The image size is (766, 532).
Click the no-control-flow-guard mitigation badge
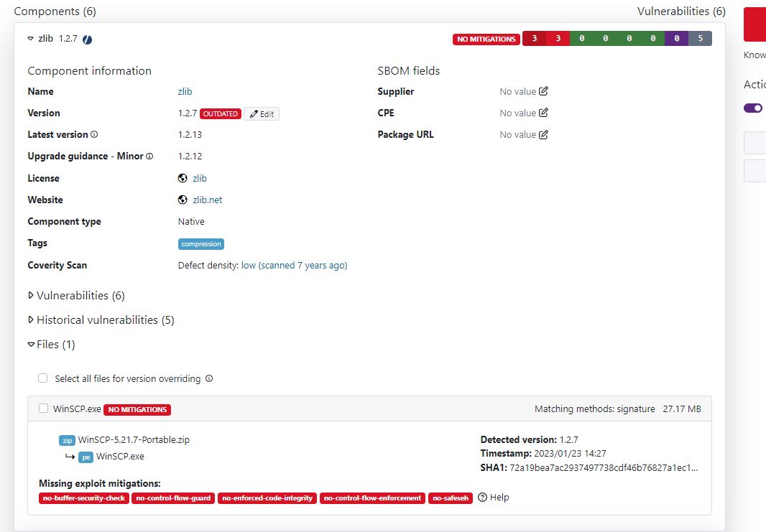point(173,498)
